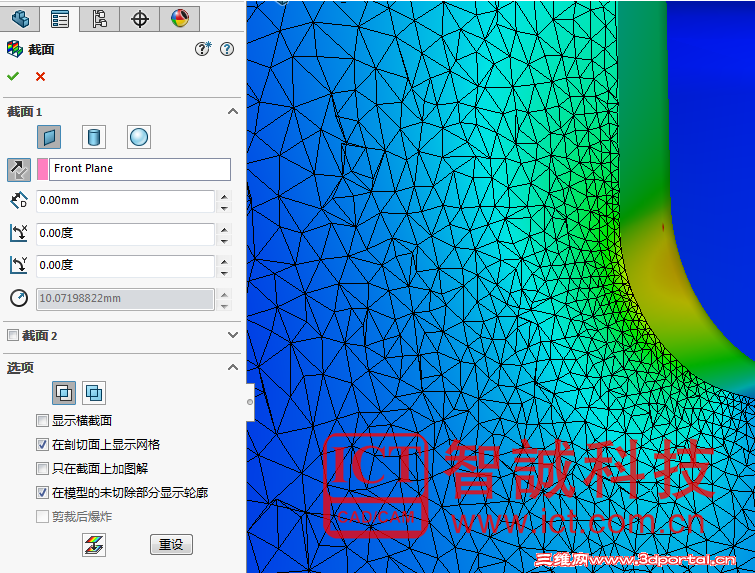Viewport: 755px width, 573px height.
Task: Open the help question mark icon
Action: pyautogui.click(x=227, y=49)
